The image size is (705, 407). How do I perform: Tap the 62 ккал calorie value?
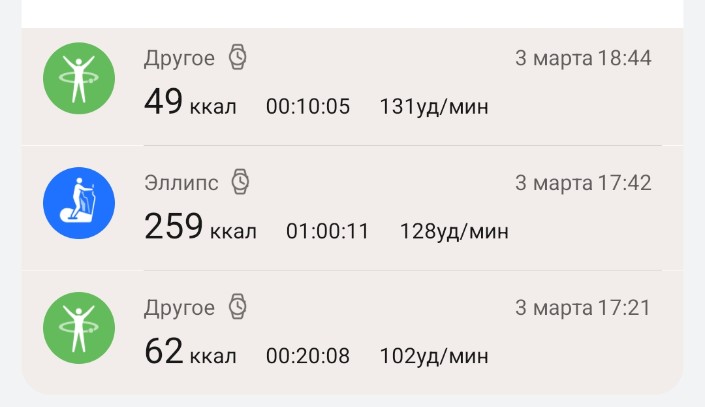(190, 353)
